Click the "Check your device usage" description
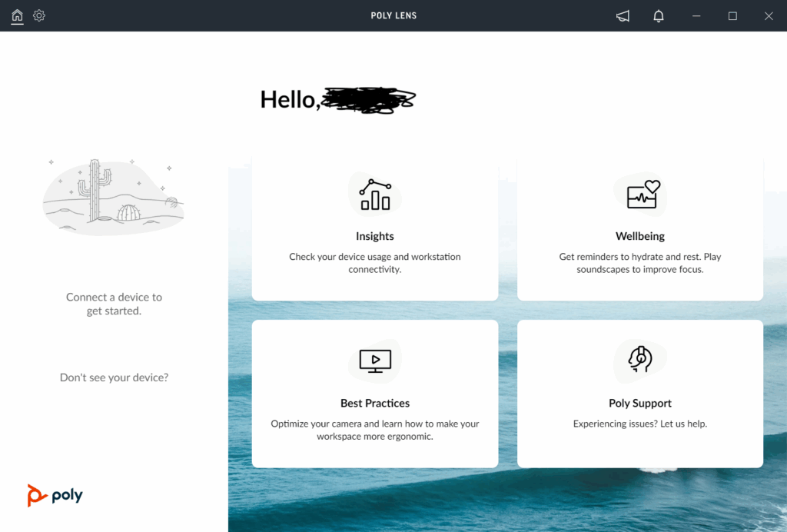The height and width of the screenshot is (532, 787). tap(375, 263)
